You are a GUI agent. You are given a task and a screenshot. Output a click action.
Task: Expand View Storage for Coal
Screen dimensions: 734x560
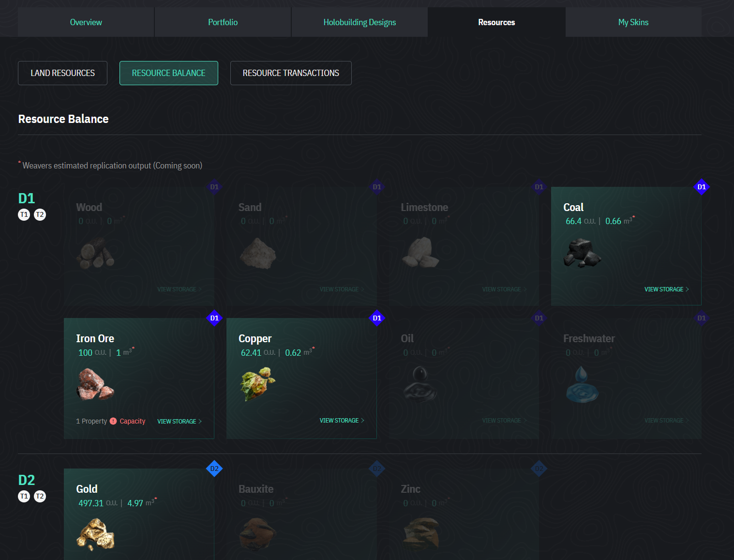[666, 289]
